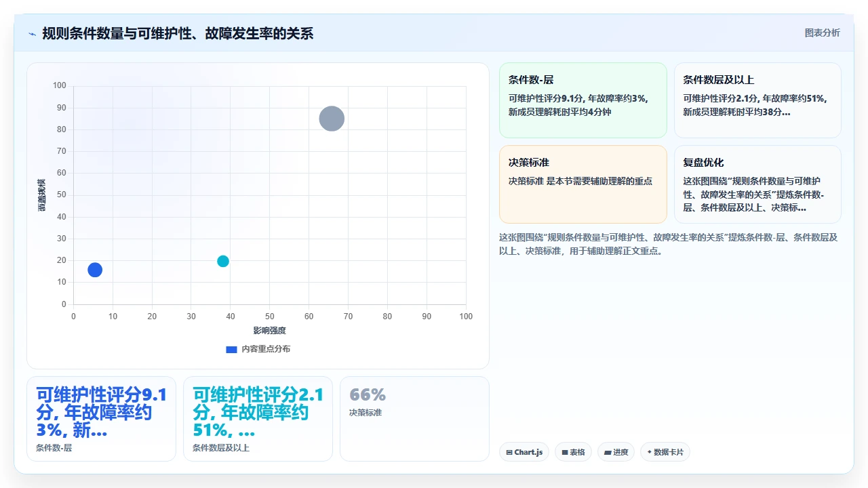Click the 数据卡片 sparkle icon
This screenshot has height=488, width=868.
coord(649,452)
